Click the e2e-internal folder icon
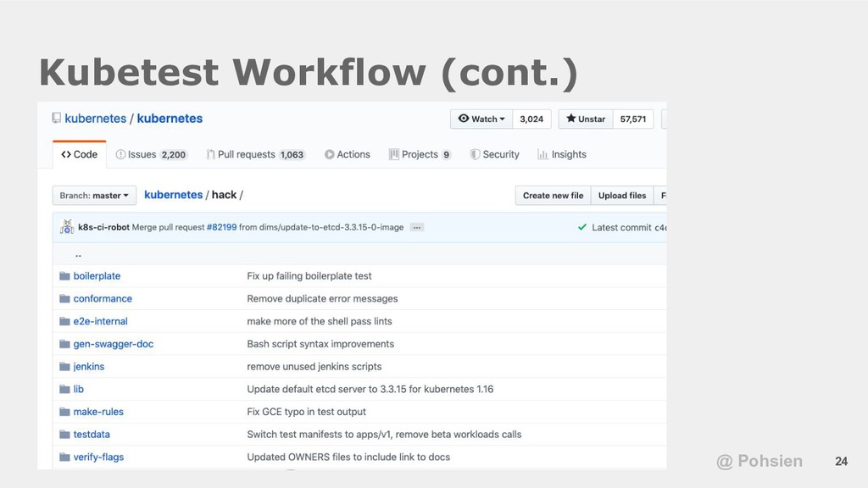This screenshot has height=488, width=868. 64,321
